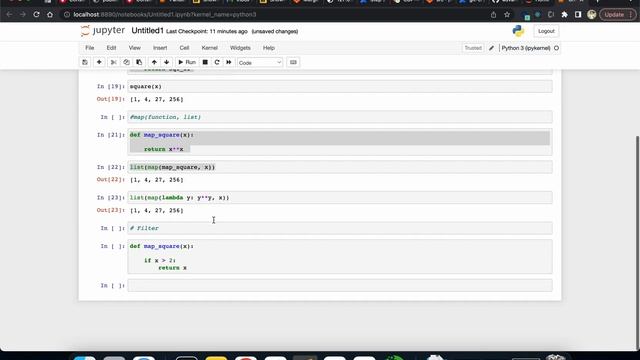Restart the kernel with circular arrow icon

[217, 62]
